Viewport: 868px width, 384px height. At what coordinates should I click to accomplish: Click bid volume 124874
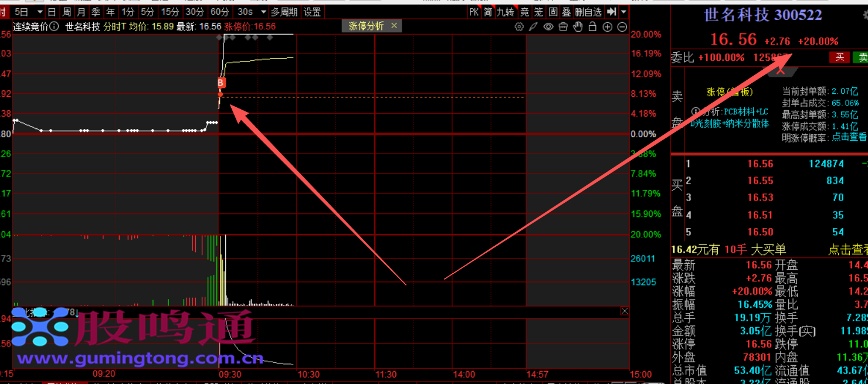(826, 164)
